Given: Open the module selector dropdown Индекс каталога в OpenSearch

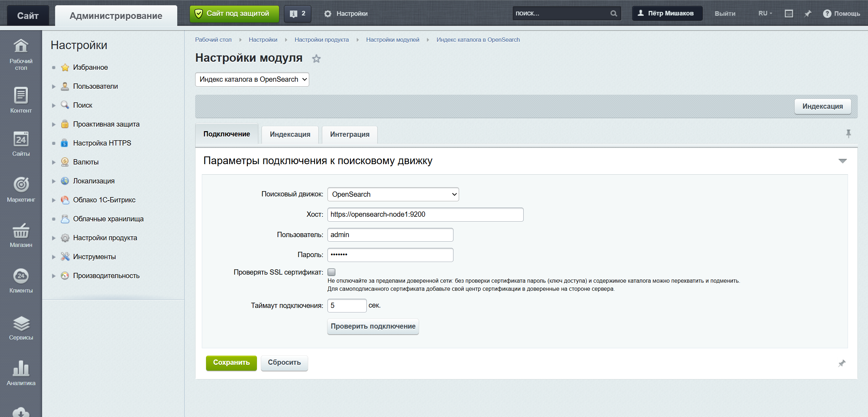Looking at the screenshot, I should point(252,79).
